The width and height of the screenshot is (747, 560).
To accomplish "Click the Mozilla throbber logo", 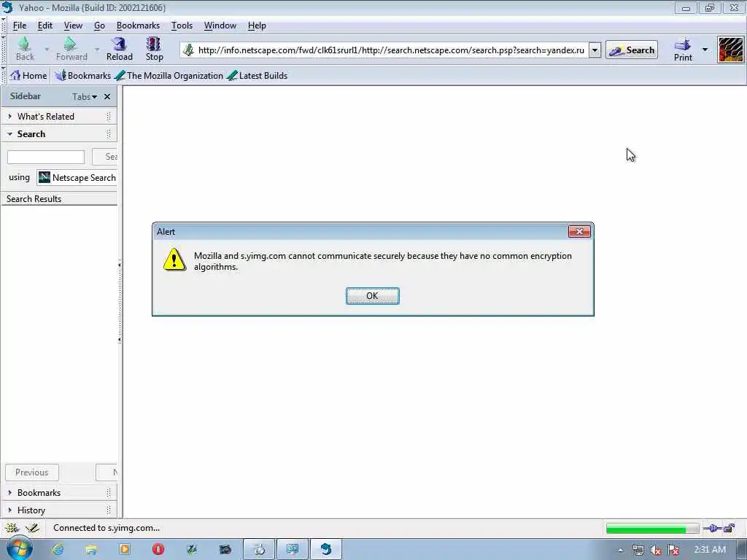I will pyautogui.click(x=730, y=50).
